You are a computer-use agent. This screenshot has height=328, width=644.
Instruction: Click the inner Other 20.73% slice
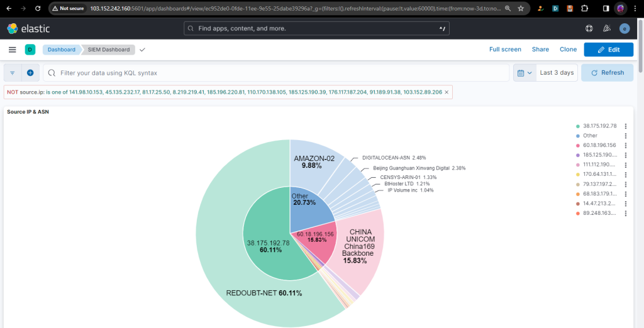point(304,200)
